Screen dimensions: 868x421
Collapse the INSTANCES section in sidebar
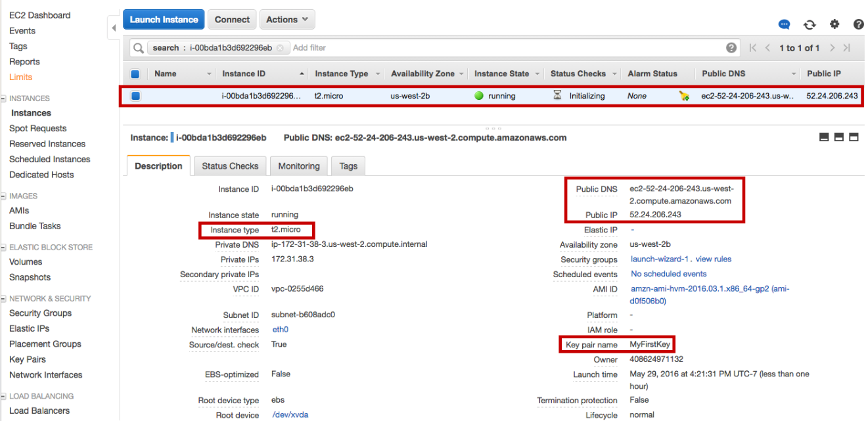[4, 99]
